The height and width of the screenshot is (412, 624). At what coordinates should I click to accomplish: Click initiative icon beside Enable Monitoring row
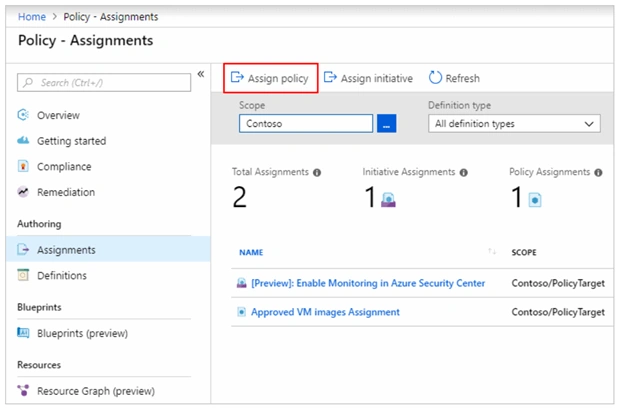tap(242, 283)
